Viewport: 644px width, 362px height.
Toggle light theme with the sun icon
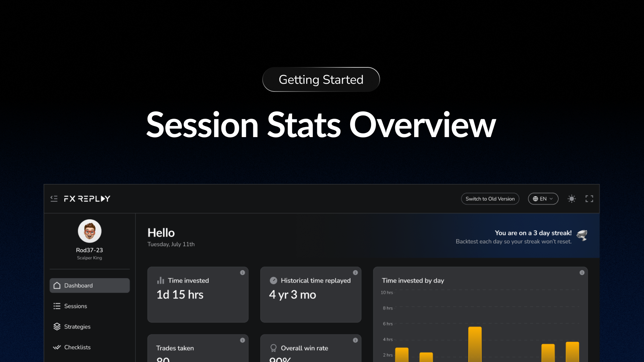(x=572, y=199)
